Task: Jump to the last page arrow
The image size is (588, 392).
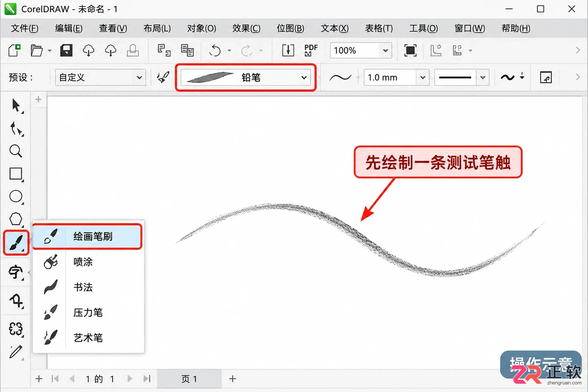Action: pos(147,379)
